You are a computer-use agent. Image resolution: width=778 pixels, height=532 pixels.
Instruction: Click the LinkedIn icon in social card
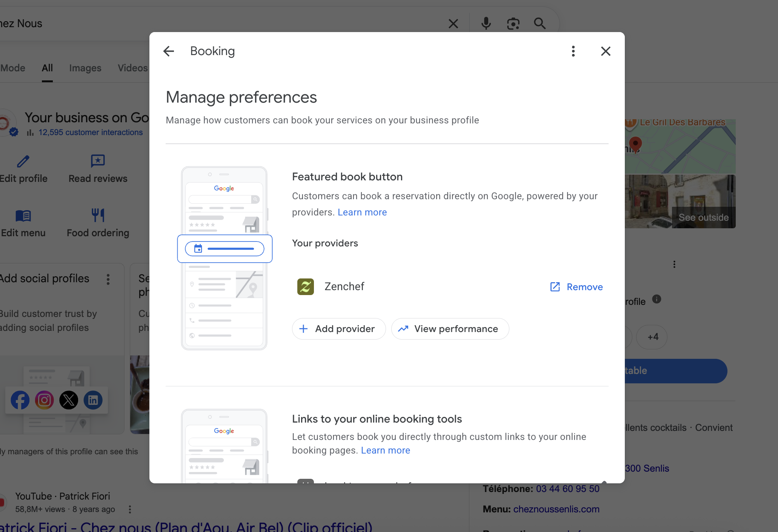point(93,400)
